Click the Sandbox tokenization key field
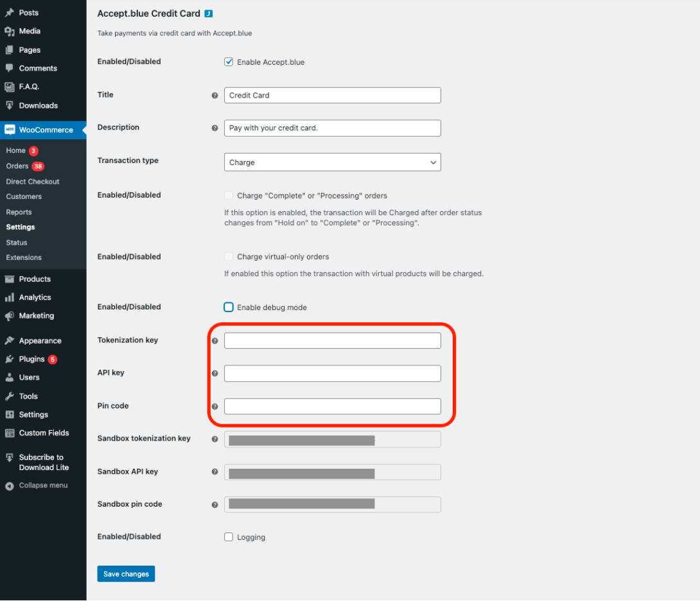The width and height of the screenshot is (700, 601). click(x=332, y=439)
